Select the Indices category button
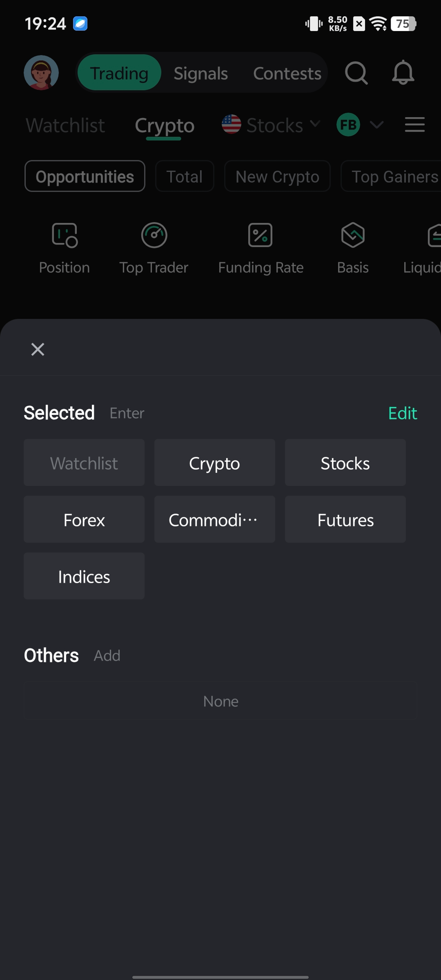This screenshot has width=441, height=980. (x=84, y=576)
